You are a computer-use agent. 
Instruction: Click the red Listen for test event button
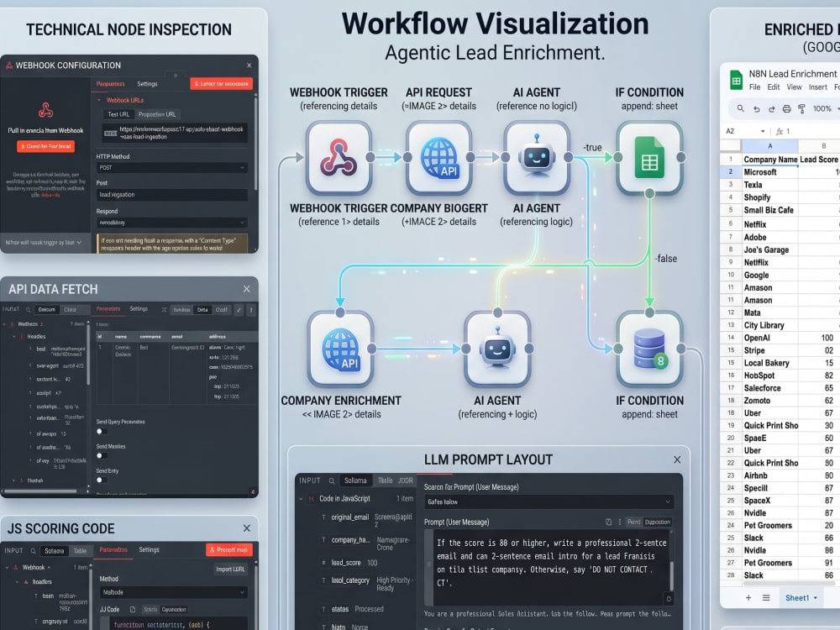221,83
